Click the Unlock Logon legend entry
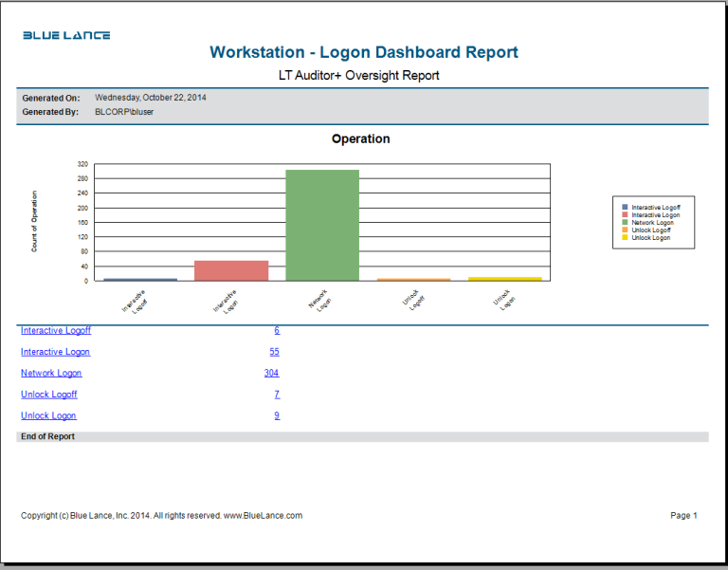Image resolution: width=728 pixels, height=570 pixels. 650,237
